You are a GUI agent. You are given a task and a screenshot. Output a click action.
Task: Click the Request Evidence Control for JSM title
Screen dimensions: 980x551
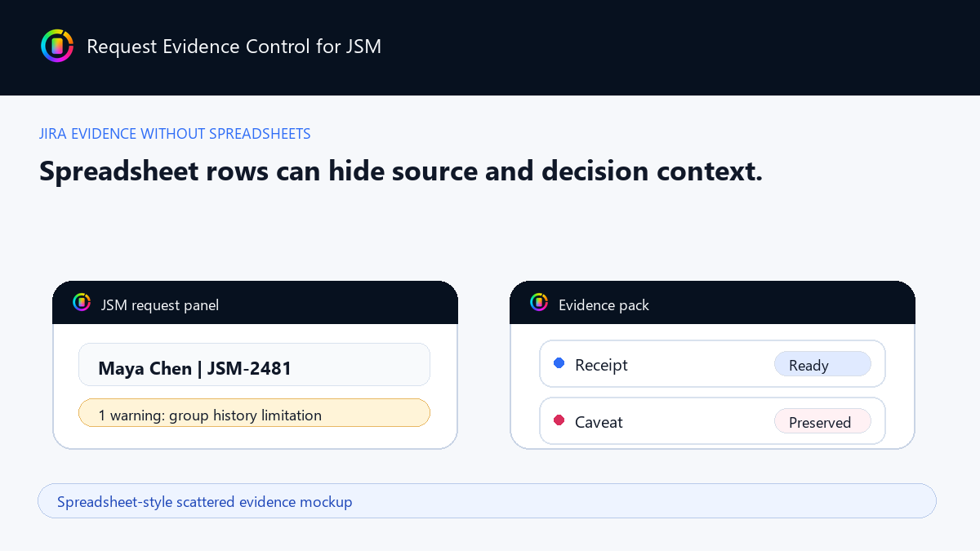point(234,47)
